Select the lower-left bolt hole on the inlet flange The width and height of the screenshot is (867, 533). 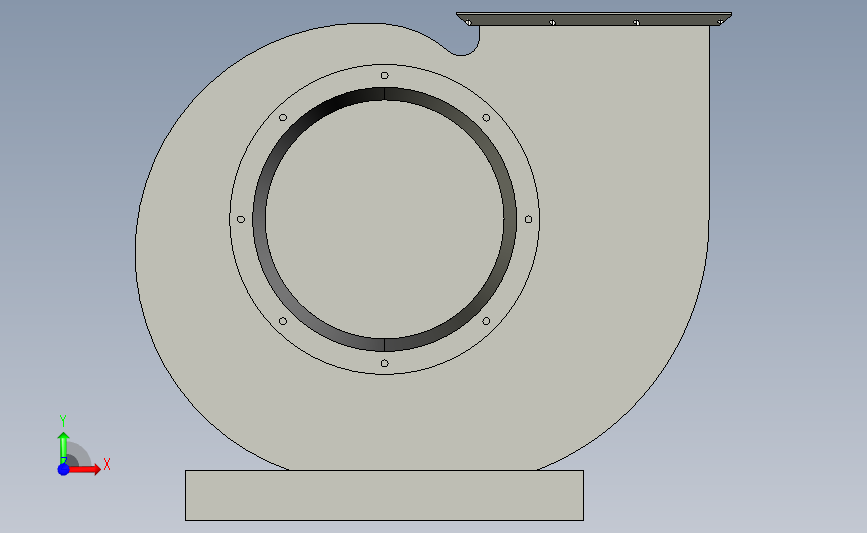click(283, 321)
